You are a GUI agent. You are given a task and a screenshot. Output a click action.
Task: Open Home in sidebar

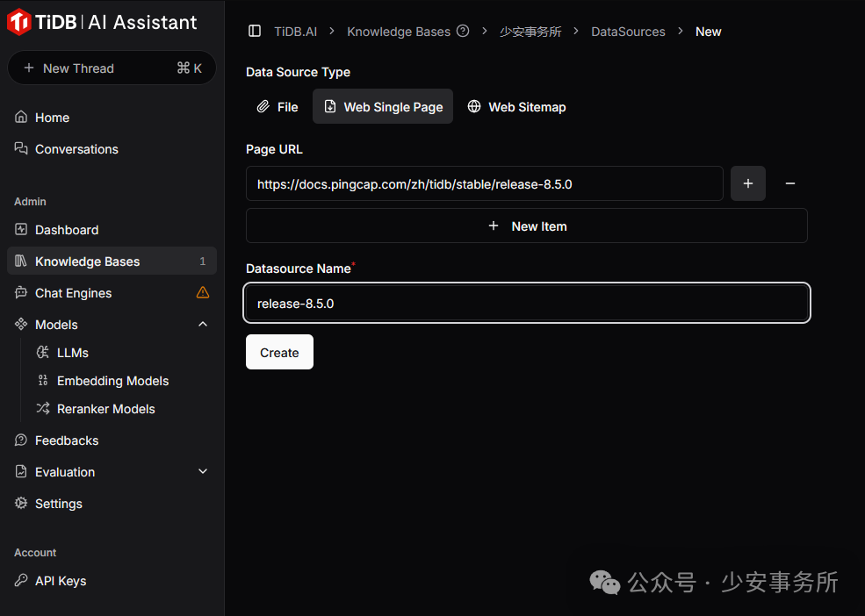coord(112,118)
